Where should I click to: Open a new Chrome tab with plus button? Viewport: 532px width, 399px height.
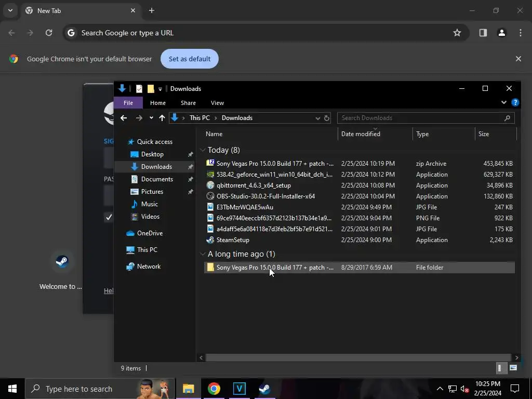pyautogui.click(x=152, y=10)
